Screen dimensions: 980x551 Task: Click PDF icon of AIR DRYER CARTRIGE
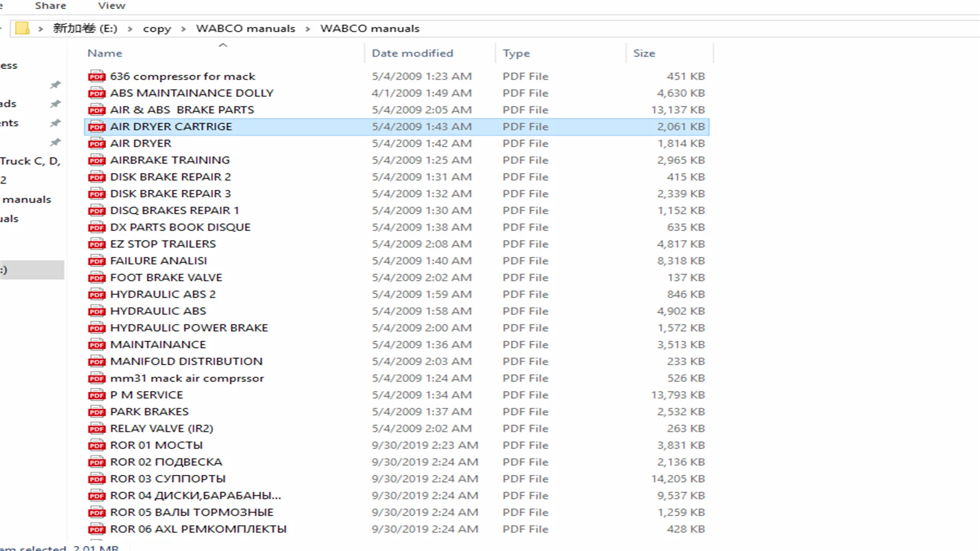(x=96, y=127)
